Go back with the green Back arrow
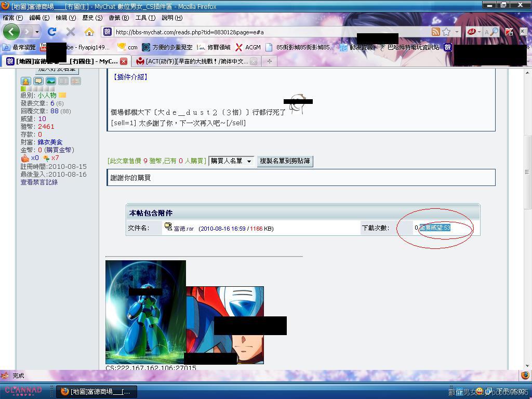 click(x=11, y=32)
